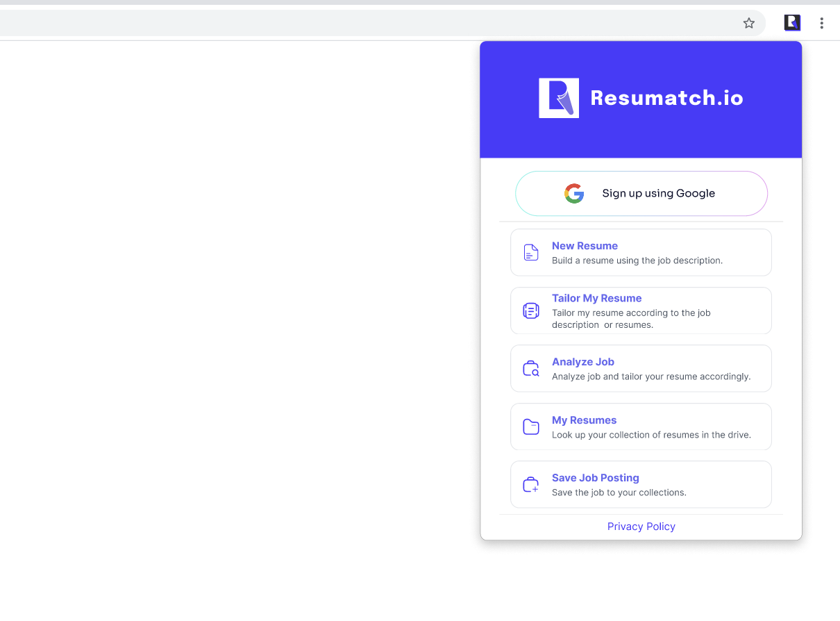Click the New Resume document icon
This screenshot has width=840, height=621.
531,253
